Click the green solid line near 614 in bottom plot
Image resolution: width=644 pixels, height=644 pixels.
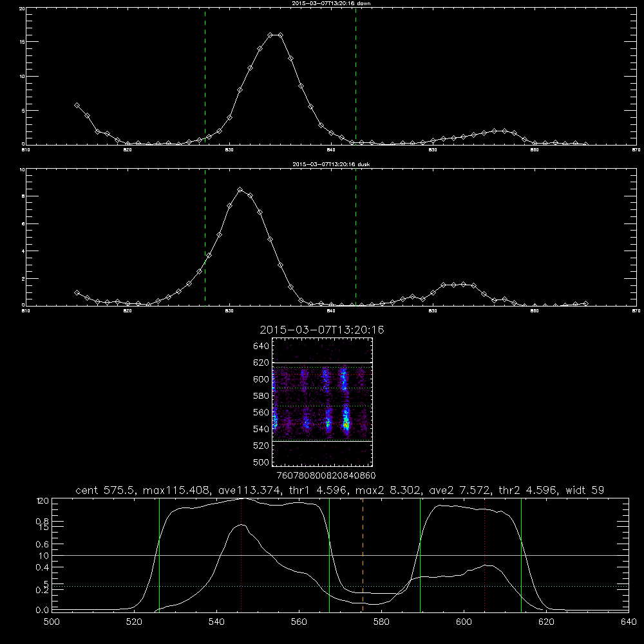521,554
